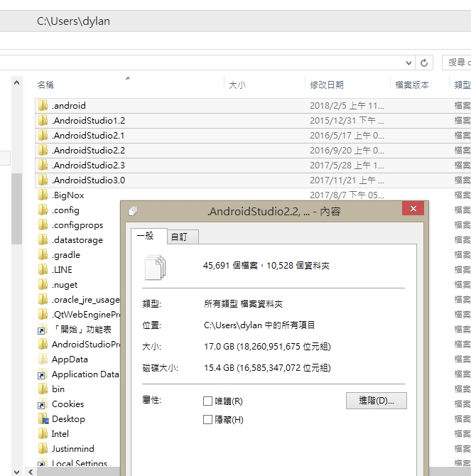This screenshot has height=476, width=471.
Task: Click the .AndroidStudio2.3 folder icon
Action: (x=43, y=165)
